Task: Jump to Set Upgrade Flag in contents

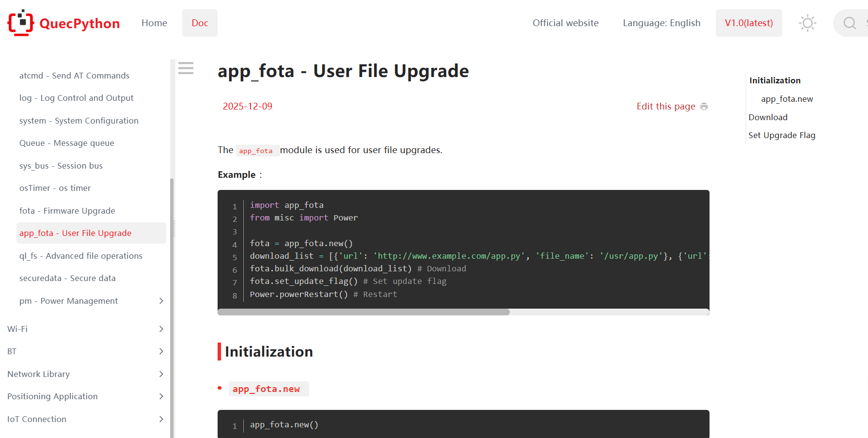Action: pyautogui.click(x=781, y=135)
